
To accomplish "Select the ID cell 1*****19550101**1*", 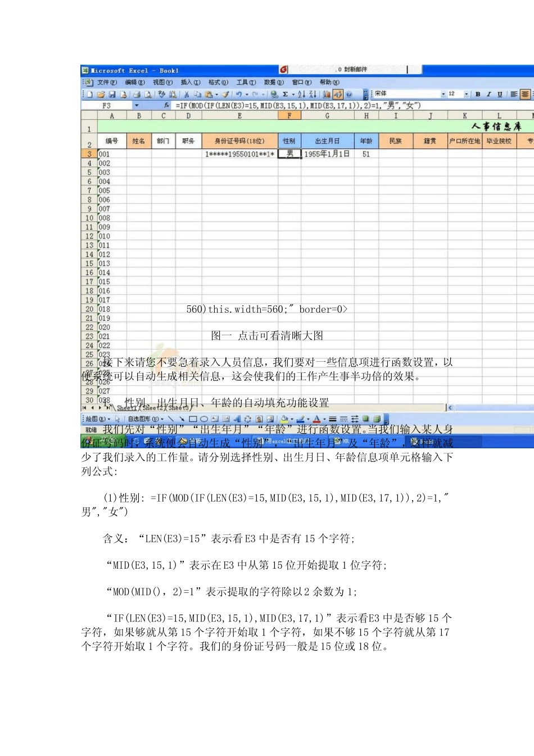I will click(239, 154).
